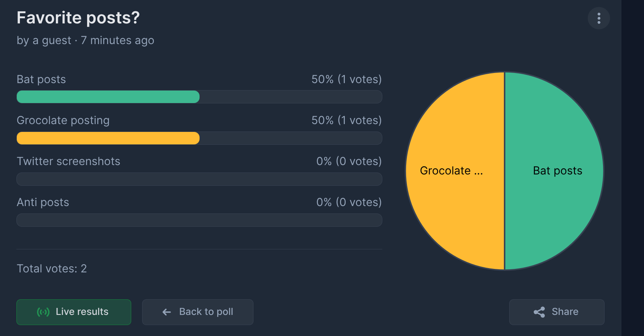Open the three-dot options menu
Screen dimensions: 644x336
(x=599, y=18)
